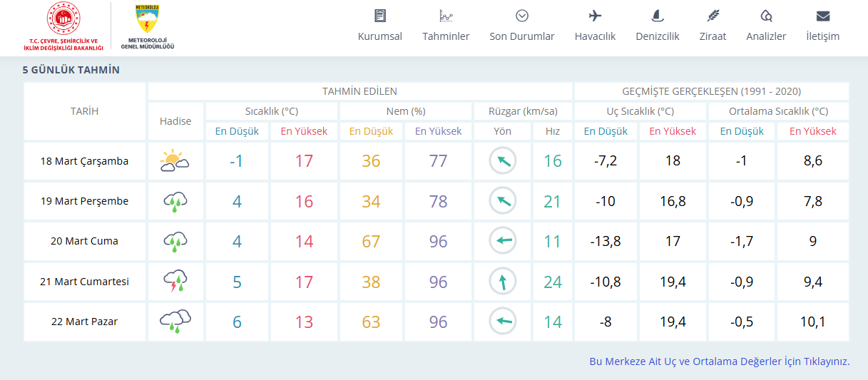Click the Son Durumlar clock icon
Viewport: 868px width, 380px height.
point(521,16)
